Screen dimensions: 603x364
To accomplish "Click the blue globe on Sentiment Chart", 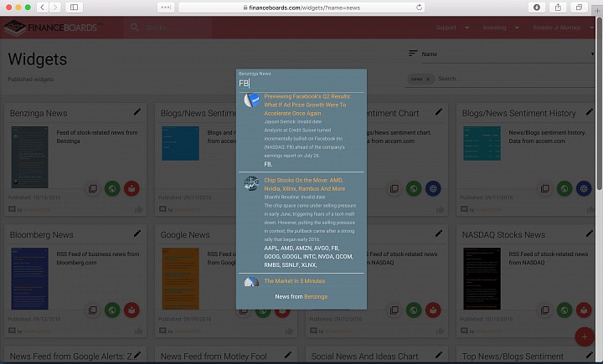I will 433,189.
